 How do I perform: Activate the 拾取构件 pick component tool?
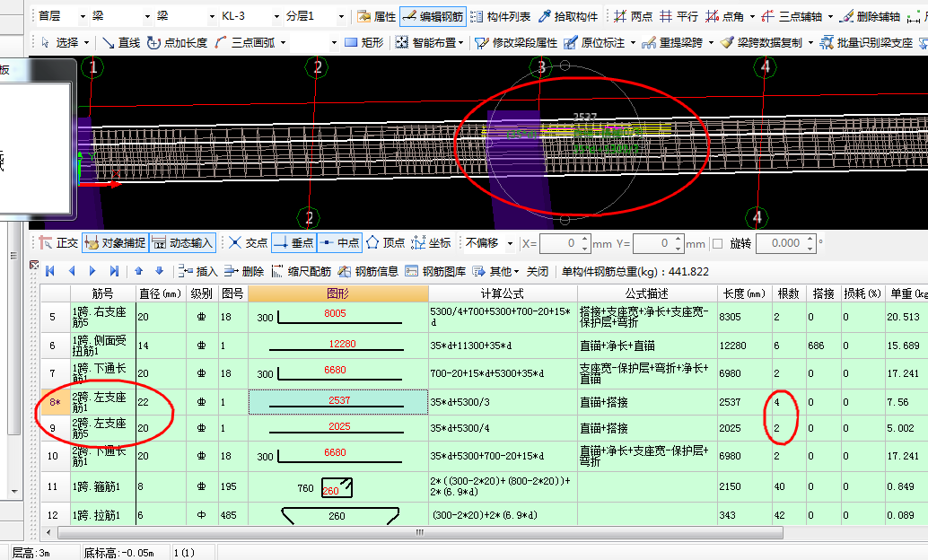568,16
